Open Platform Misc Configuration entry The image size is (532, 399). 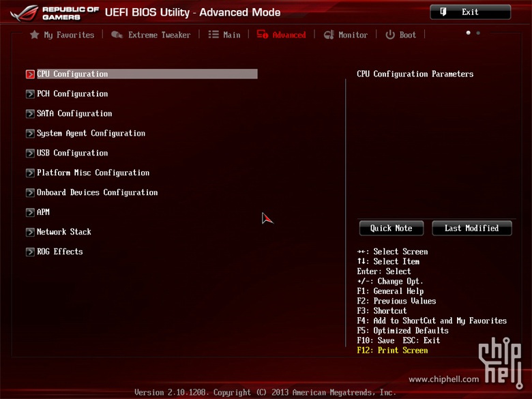click(93, 173)
